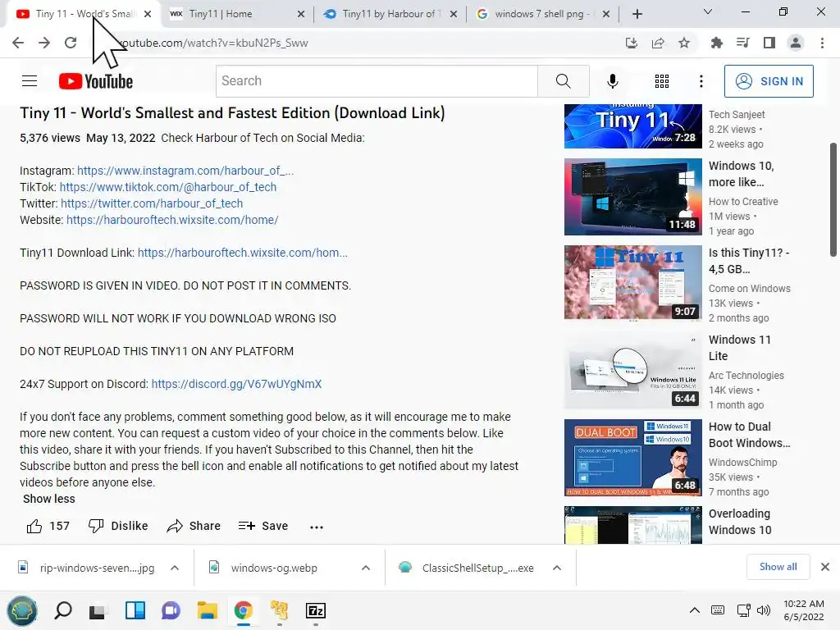This screenshot has height=630, width=840.
Task: Open File Explorer from the taskbar
Action: (x=207, y=610)
